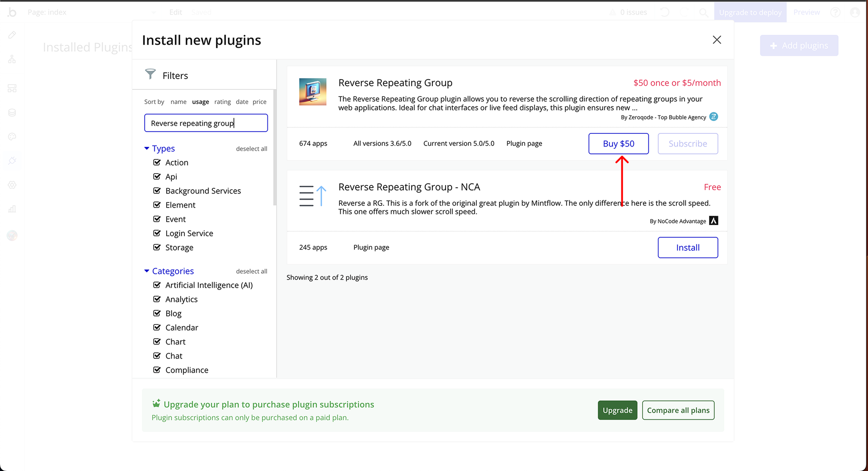
Task: Deselect all Types filter options
Action: (x=250, y=149)
